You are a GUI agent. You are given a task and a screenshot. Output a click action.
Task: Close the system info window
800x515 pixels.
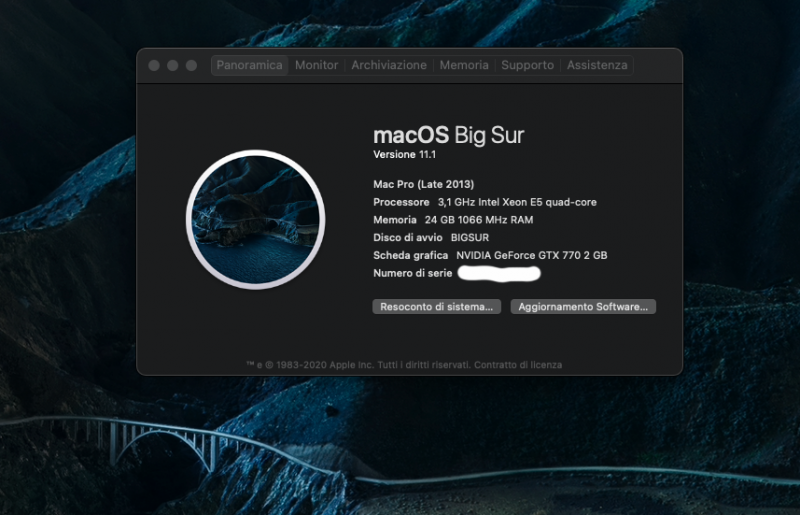[x=154, y=65]
